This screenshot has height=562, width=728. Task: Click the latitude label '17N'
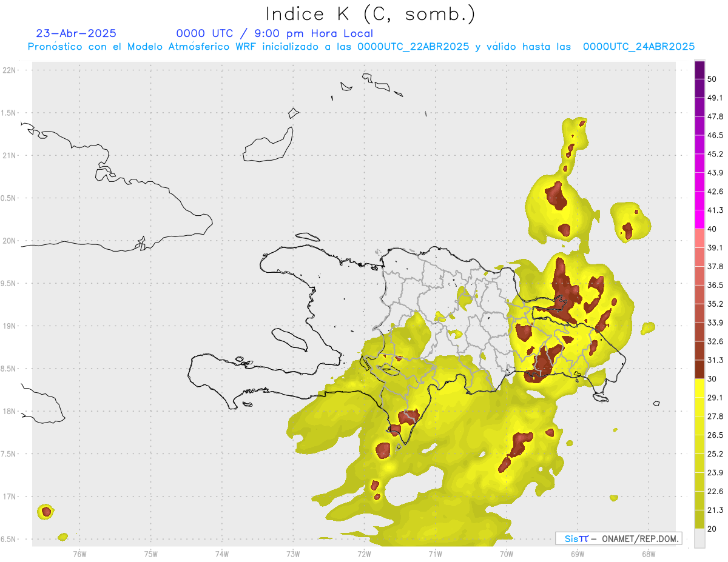click(x=10, y=497)
